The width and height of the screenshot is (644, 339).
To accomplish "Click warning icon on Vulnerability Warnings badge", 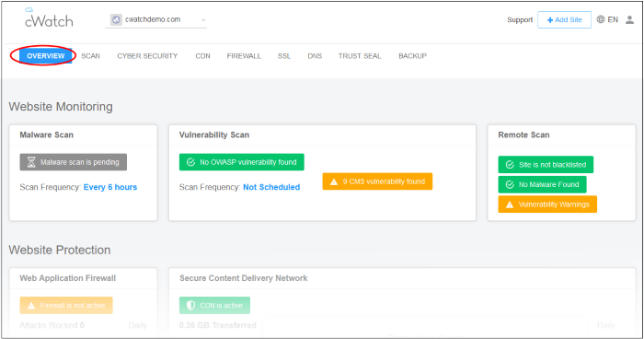I will (510, 205).
